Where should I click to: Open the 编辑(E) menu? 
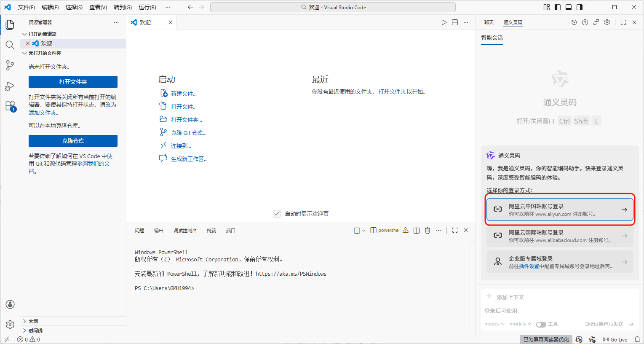pyautogui.click(x=50, y=7)
